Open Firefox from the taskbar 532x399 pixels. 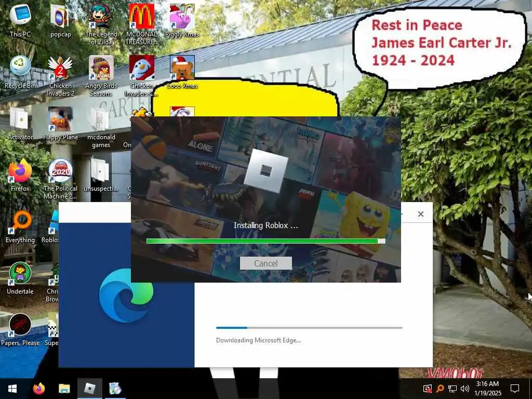[38, 389]
